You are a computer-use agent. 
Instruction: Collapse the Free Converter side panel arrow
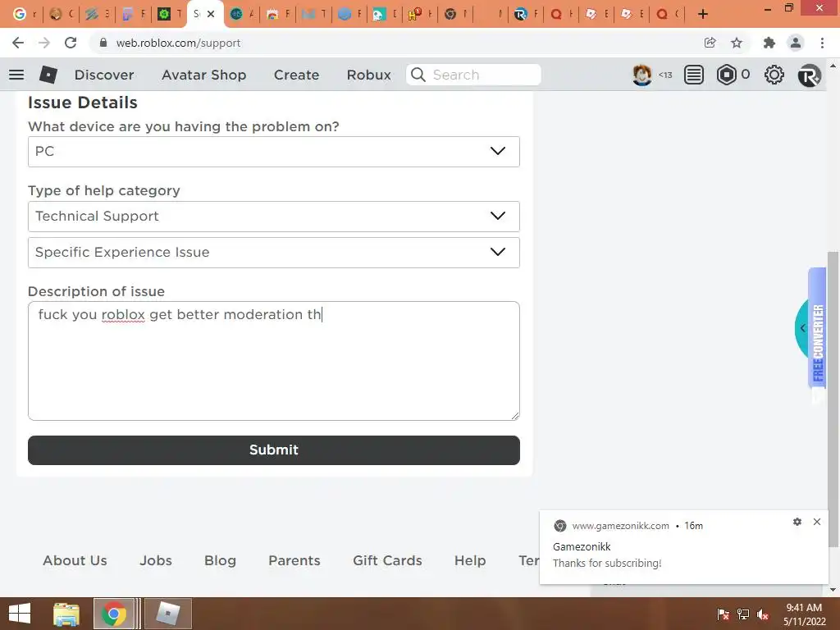pos(802,328)
